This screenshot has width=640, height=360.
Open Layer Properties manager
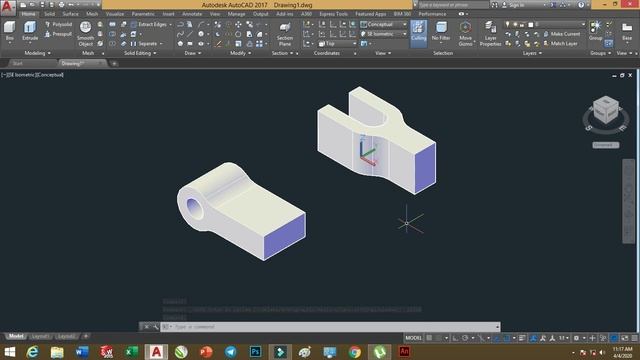point(490,33)
